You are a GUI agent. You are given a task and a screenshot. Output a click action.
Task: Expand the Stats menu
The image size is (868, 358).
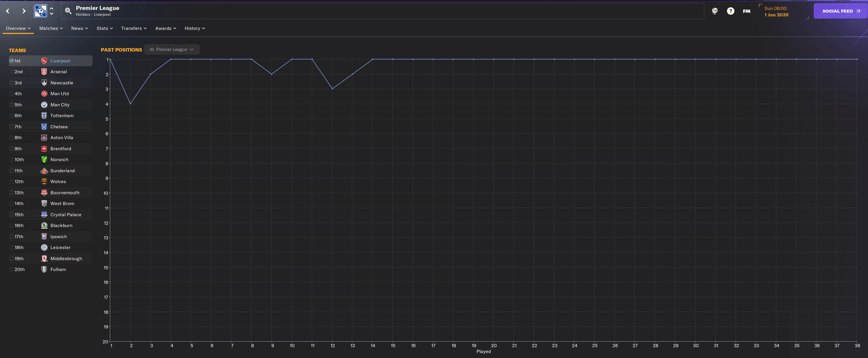[104, 28]
